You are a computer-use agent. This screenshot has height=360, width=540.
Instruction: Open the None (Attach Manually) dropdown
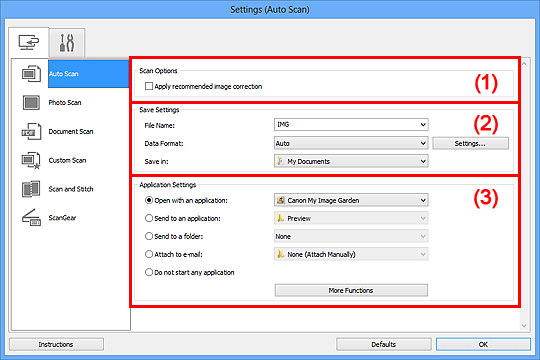coord(351,254)
